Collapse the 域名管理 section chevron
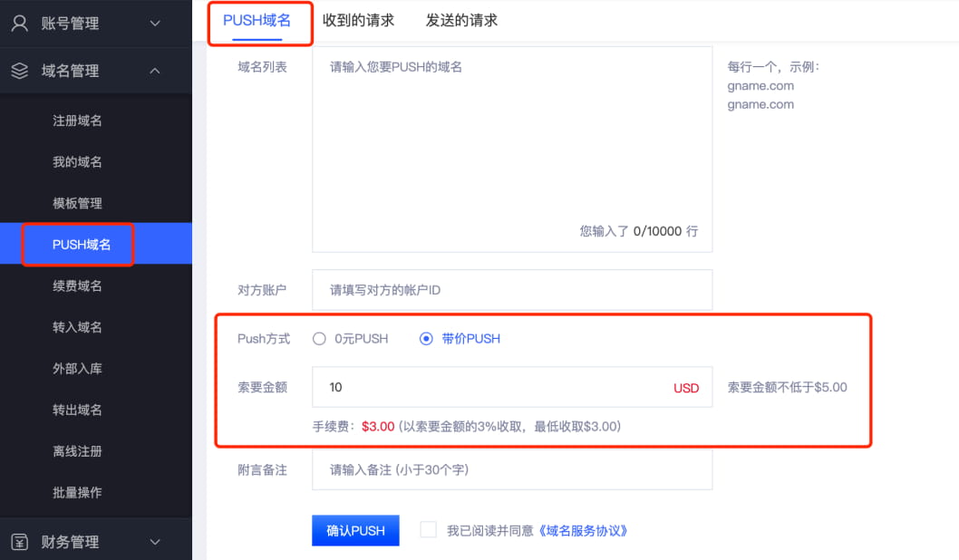The height and width of the screenshot is (560, 959). pyautogui.click(x=154, y=71)
